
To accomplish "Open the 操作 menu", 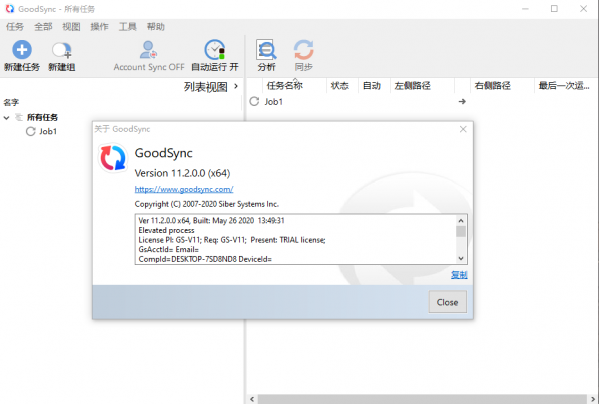I will tap(99, 26).
